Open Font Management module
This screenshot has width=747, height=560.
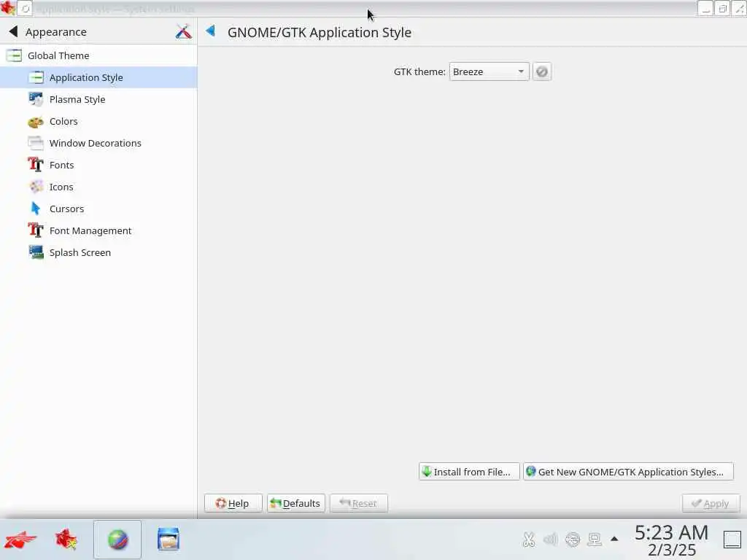pyautogui.click(x=98, y=231)
